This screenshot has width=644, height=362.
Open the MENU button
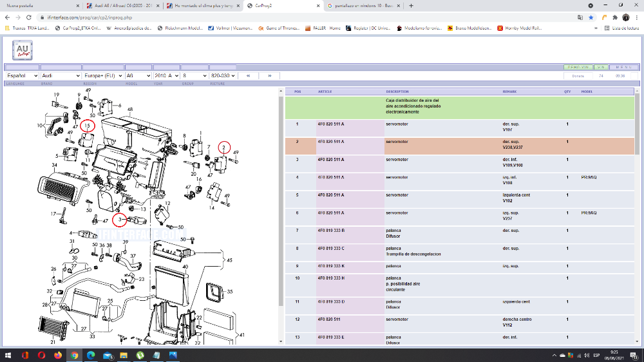pyautogui.click(x=624, y=67)
